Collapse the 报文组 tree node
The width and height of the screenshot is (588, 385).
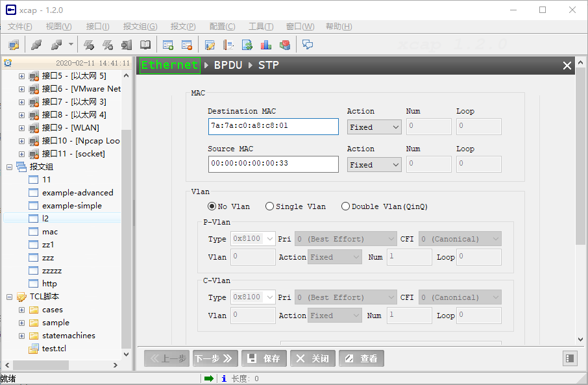click(x=9, y=167)
